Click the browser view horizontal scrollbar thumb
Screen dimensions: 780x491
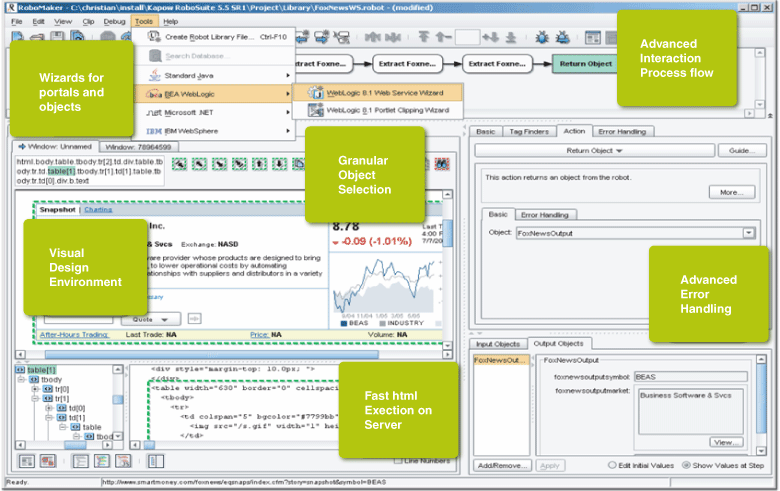(x=211, y=354)
